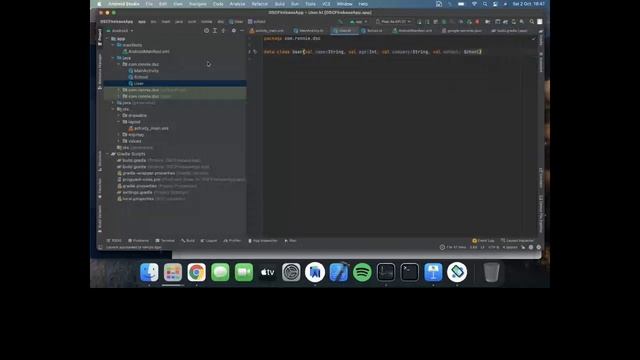Open the Logcat tool window
Screen dimensions: 640x360
(x=209, y=241)
